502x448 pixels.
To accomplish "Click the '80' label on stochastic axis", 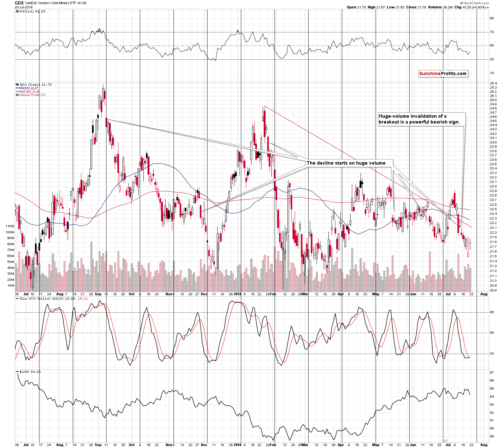I will pos(492,312).
